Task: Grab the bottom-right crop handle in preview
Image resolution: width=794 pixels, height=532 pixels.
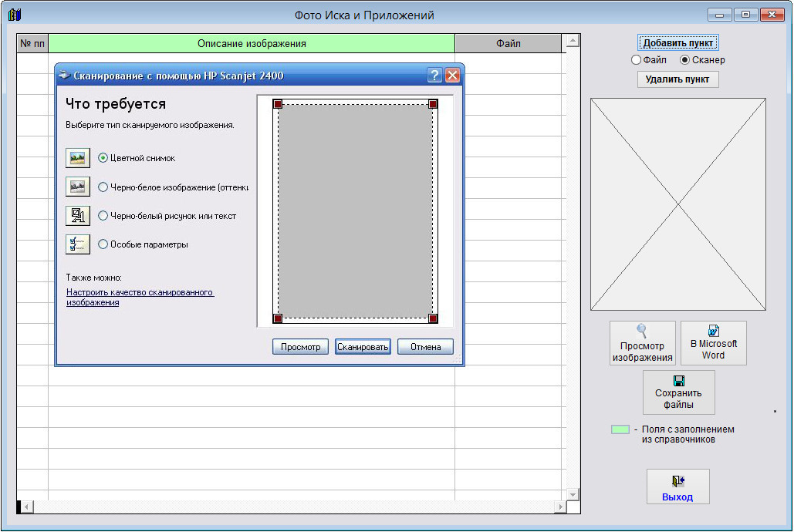Action: coord(432,318)
